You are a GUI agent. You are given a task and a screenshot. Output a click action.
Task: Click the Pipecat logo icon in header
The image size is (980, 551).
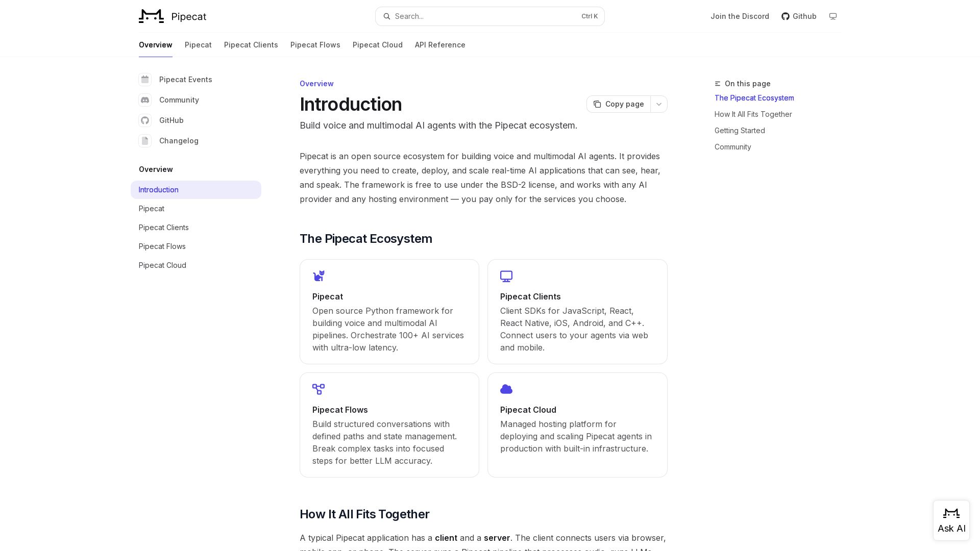tap(151, 16)
